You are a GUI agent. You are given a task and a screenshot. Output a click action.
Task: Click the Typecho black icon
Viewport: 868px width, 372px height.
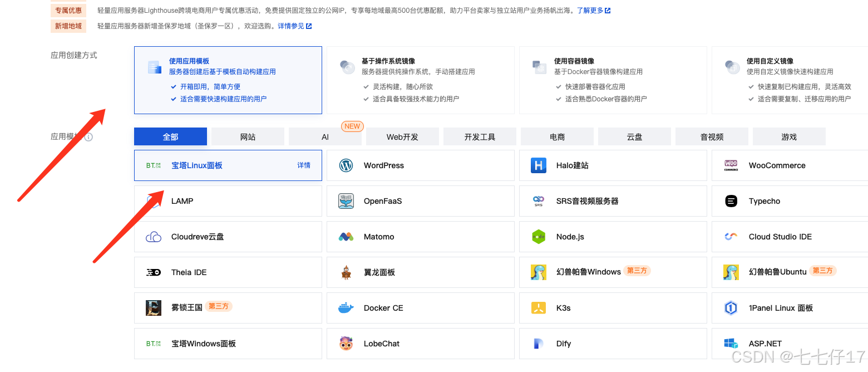coord(731,201)
